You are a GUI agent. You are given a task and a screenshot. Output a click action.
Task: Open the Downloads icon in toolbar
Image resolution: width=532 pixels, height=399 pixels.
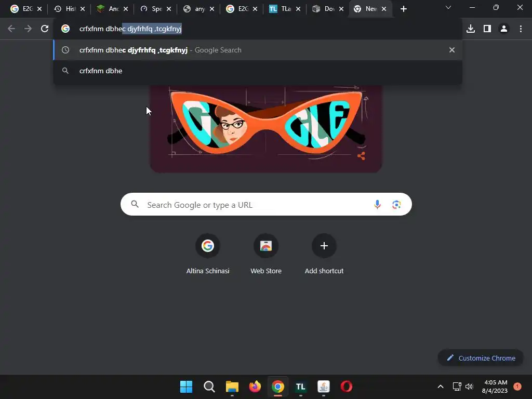471,29
